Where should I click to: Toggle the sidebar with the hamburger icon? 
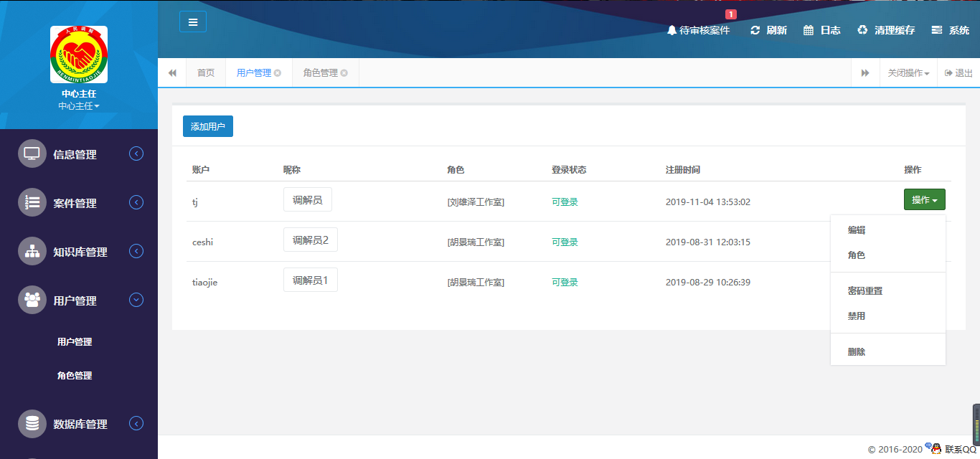click(x=192, y=22)
